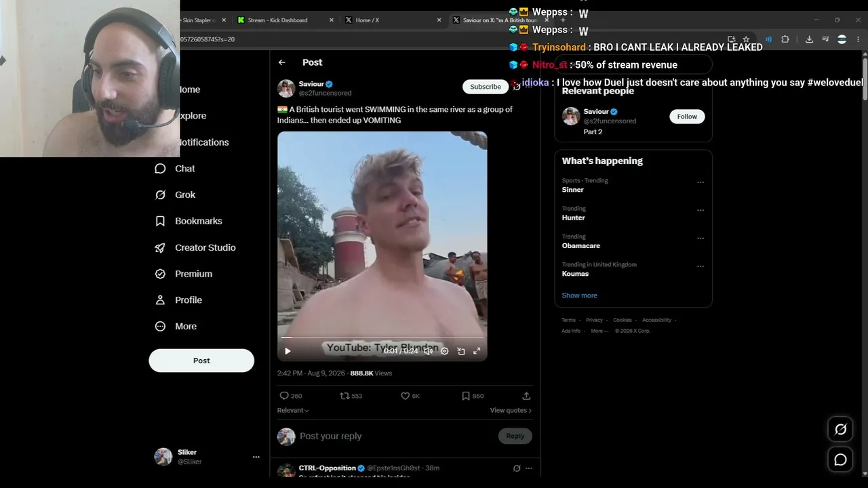
Task: Open Chrome downloads
Action: (809, 39)
